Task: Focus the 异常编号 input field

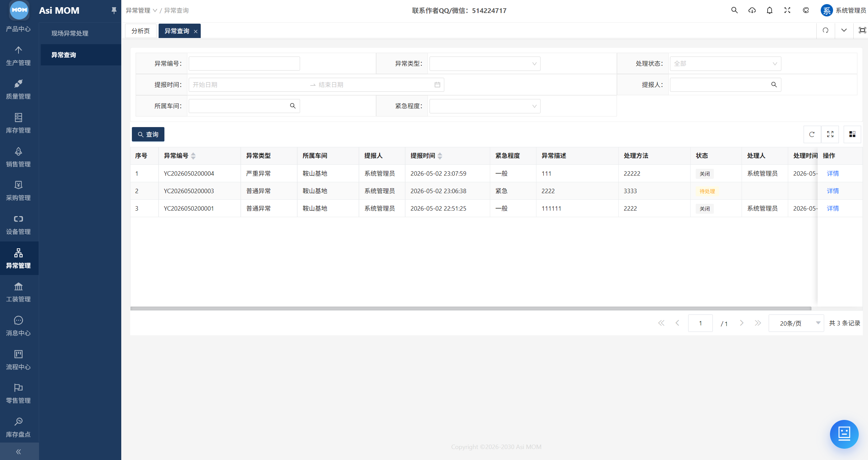Action: click(244, 64)
